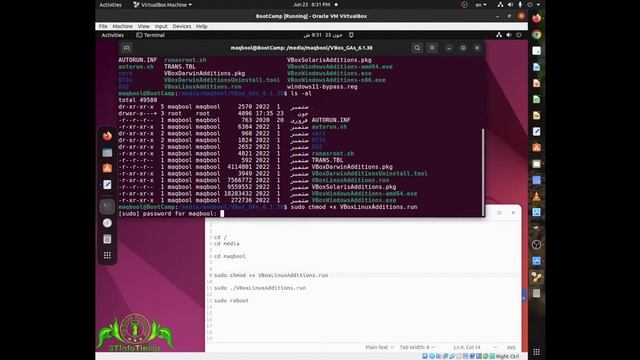Click sudo password prompt in terminal

click(167, 213)
